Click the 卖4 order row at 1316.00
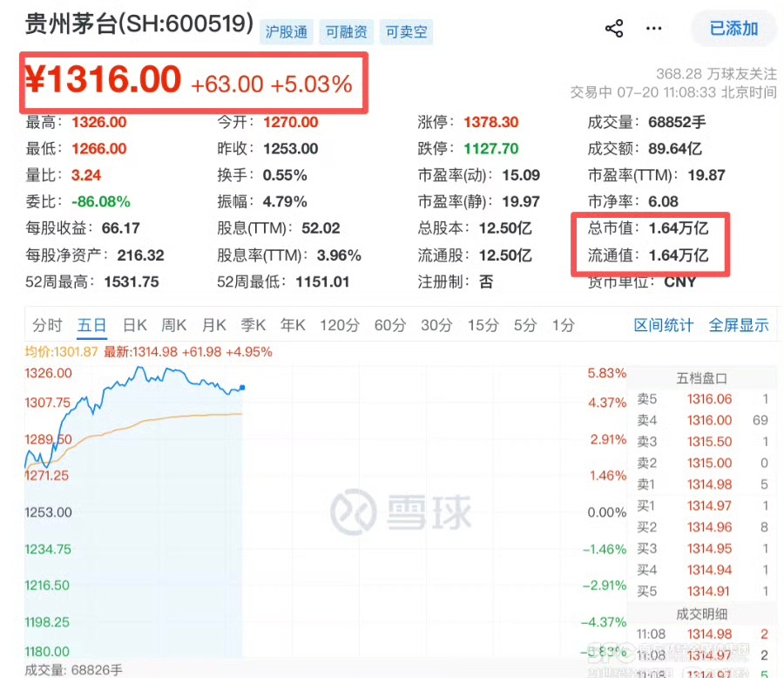The width and height of the screenshot is (784, 678). click(x=702, y=420)
